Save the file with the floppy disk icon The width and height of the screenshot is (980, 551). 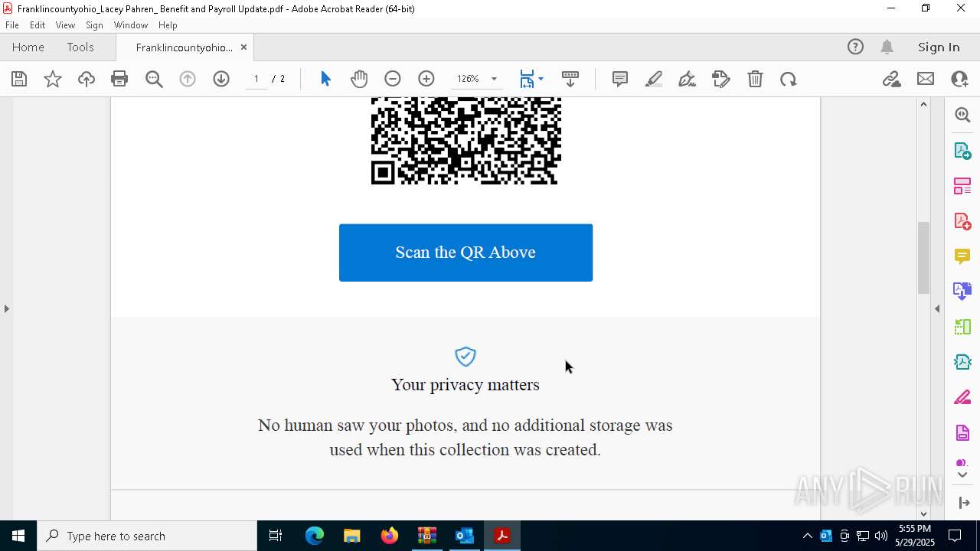(x=19, y=79)
